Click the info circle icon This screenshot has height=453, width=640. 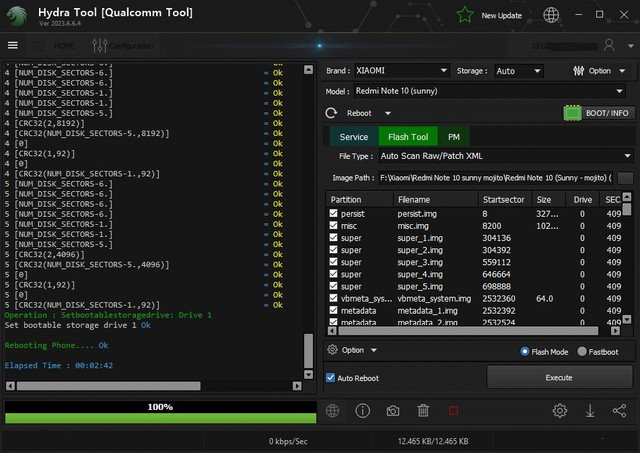(x=362, y=411)
